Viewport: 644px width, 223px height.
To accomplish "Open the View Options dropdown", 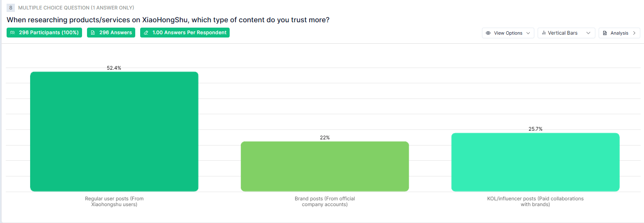I will (x=508, y=33).
